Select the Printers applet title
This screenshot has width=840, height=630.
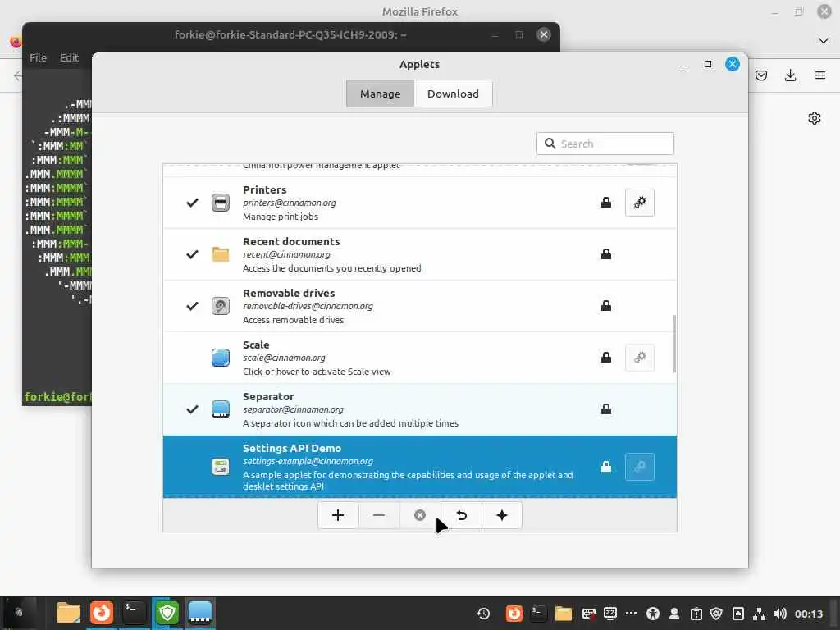[x=265, y=189]
